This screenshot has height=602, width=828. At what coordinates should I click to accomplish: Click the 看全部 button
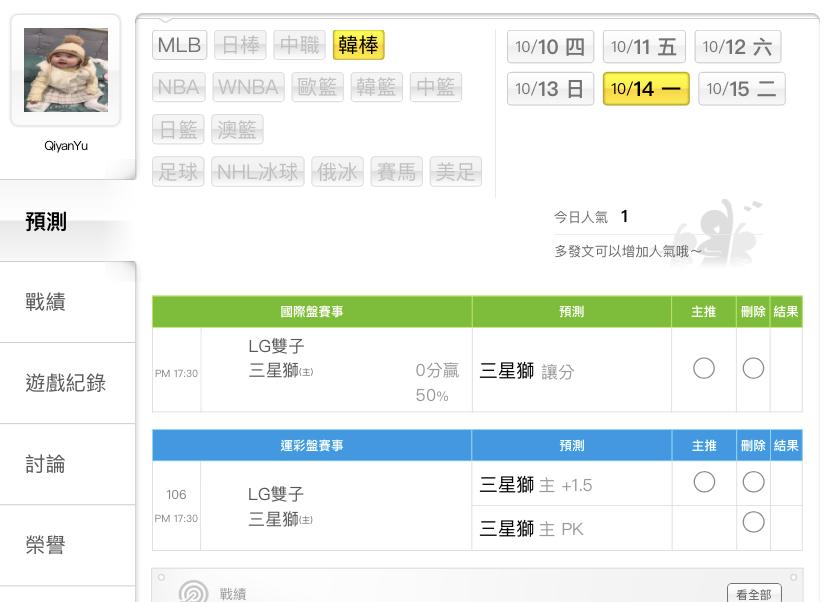(x=753, y=594)
